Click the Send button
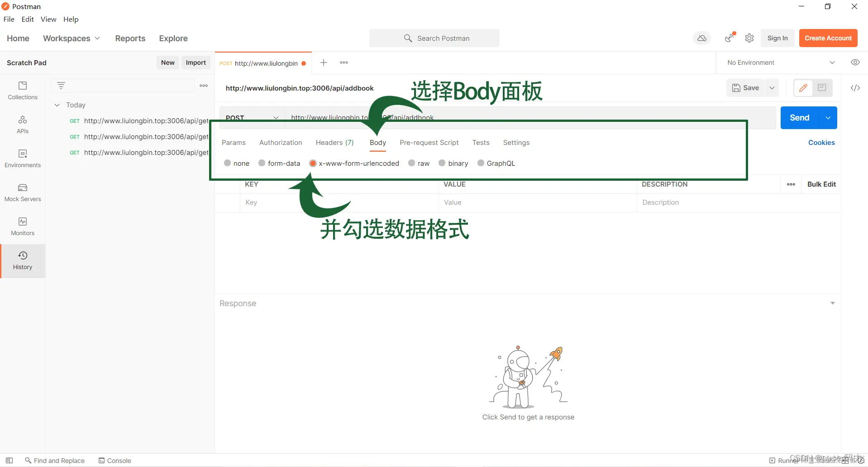This screenshot has width=868, height=467. [799, 118]
